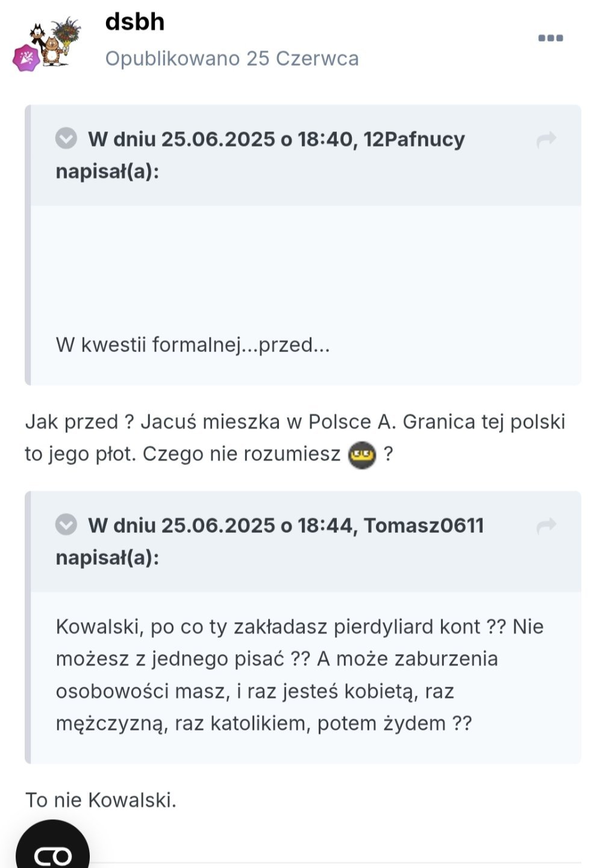Jump to Tomasz0611's quoted post via the arrow

546,526
